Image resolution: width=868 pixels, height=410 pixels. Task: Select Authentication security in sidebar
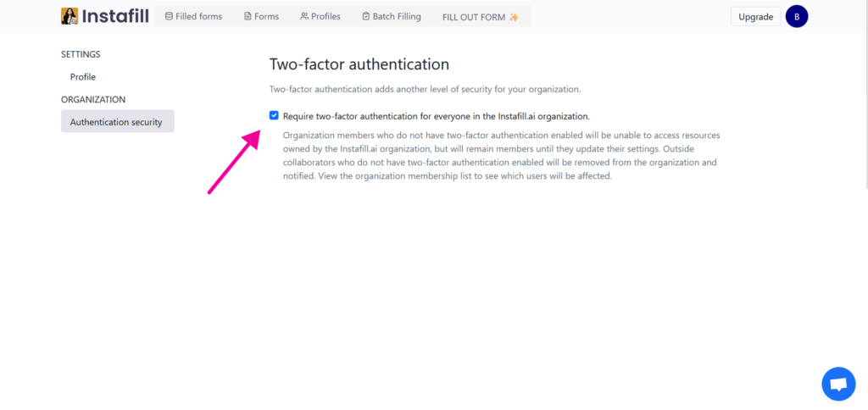click(117, 121)
